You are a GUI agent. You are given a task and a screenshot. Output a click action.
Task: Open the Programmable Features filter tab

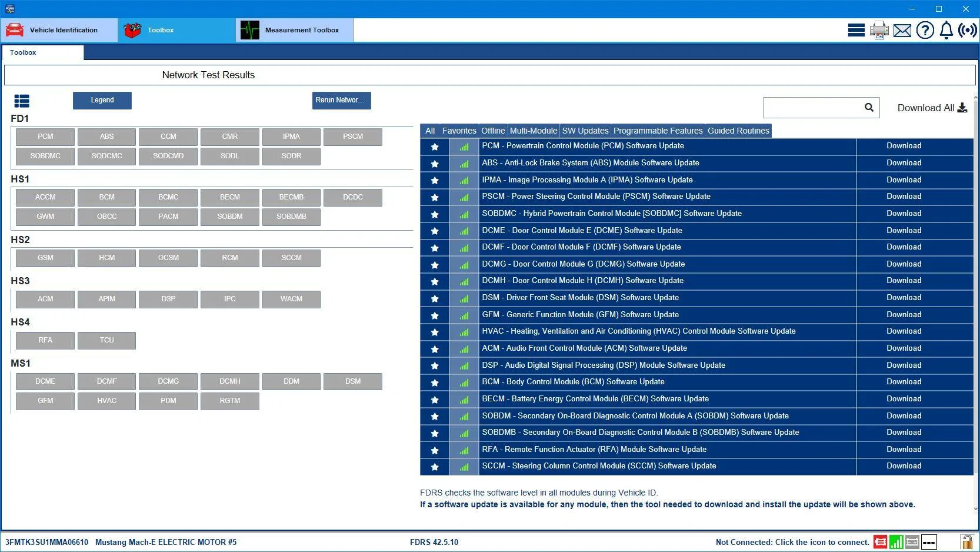[658, 131]
